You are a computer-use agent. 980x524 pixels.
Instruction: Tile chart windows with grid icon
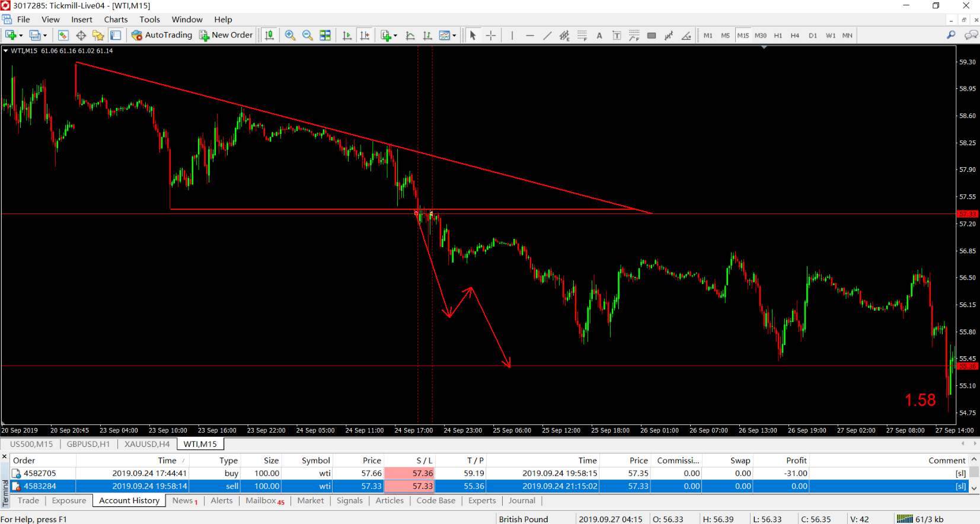[325, 36]
